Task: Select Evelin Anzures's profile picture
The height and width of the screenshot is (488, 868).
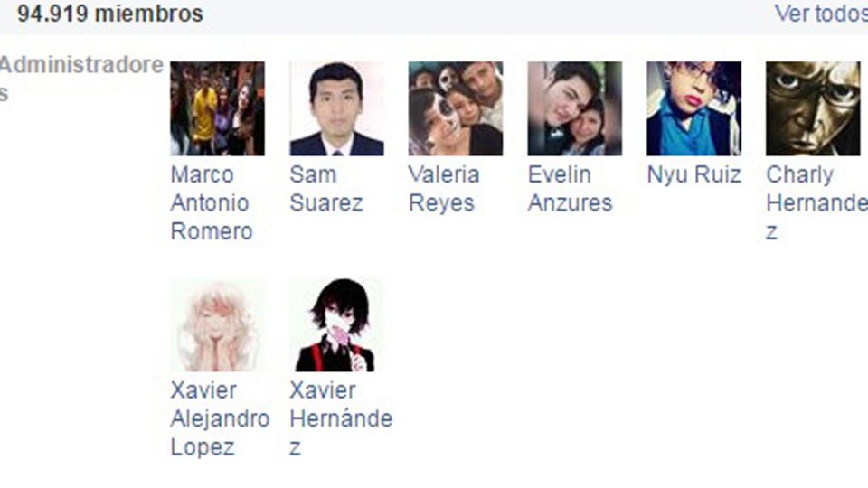Action: 575,108
